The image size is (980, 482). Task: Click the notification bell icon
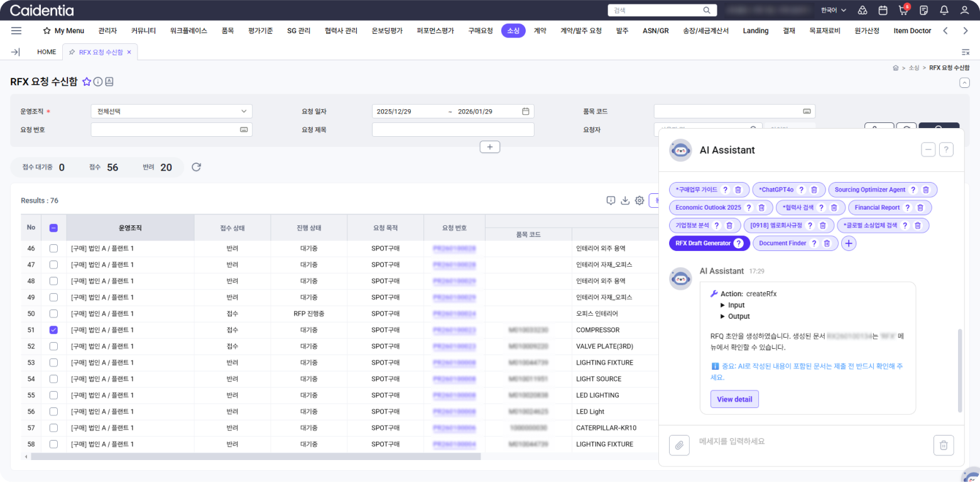click(944, 11)
